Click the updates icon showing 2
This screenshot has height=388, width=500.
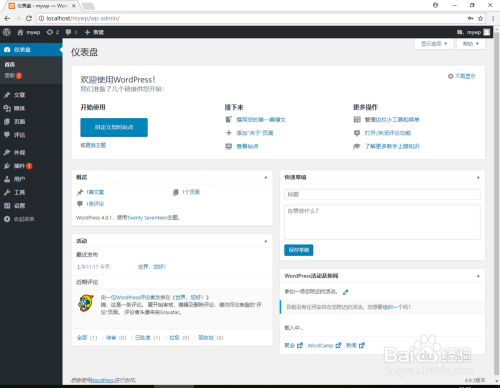point(53,32)
